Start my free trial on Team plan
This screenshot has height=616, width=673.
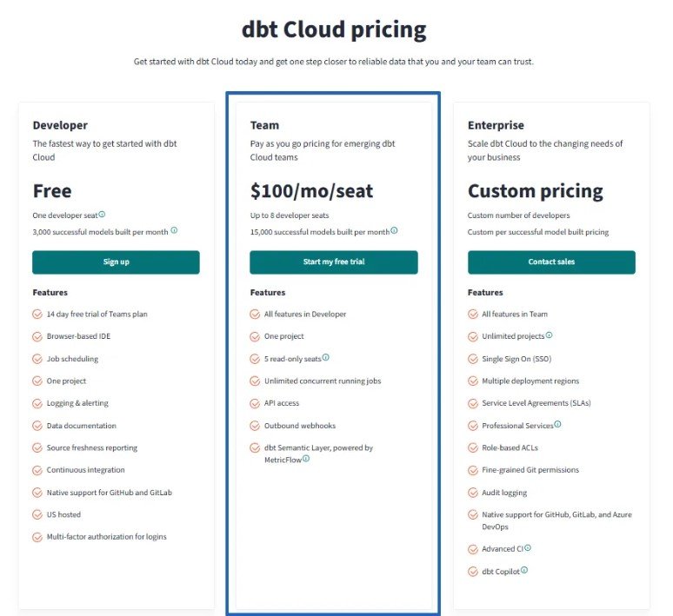tap(334, 262)
